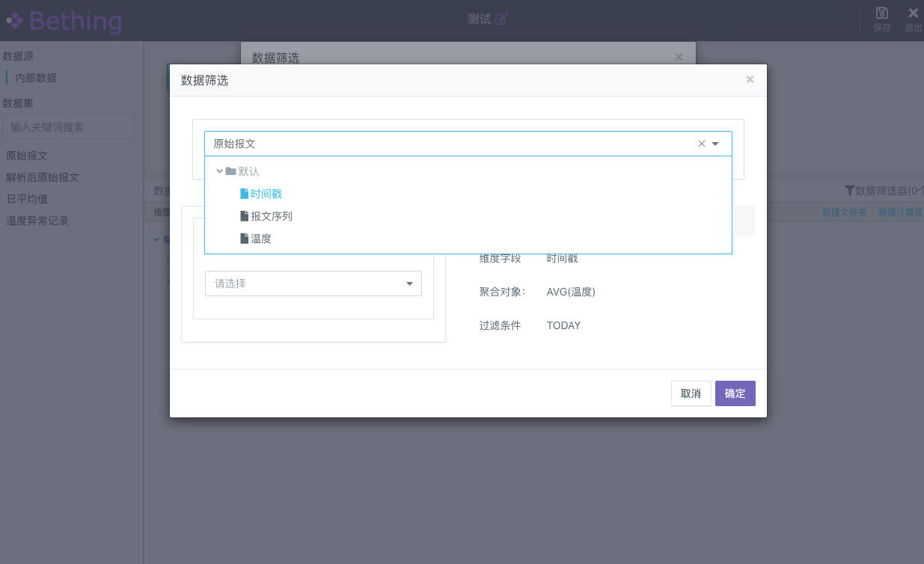This screenshot has height=564, width=924.
Task: Collapse the 默认 folder chevron
Action: 220,171
